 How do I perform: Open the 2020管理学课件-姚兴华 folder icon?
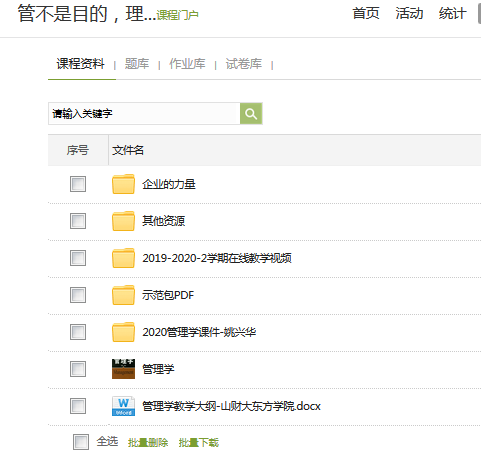tap(123, 332)
